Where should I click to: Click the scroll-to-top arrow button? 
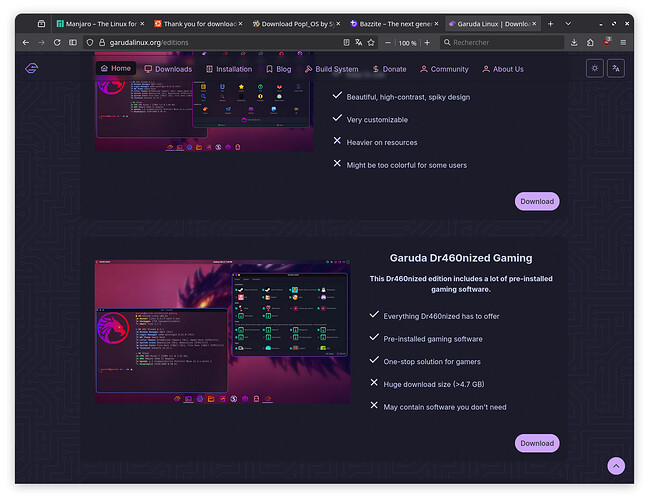click(616, 465)
